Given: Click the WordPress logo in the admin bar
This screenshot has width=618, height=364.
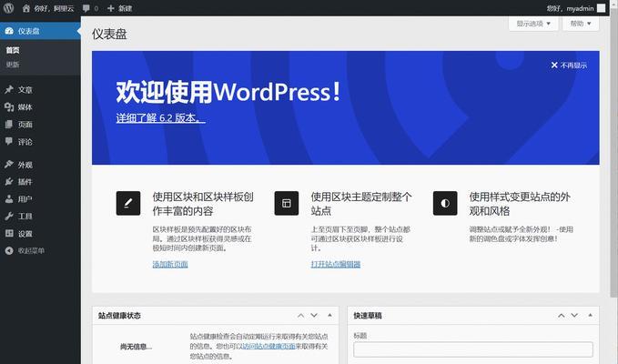Looking at the screenshot, I should (8, 8).
